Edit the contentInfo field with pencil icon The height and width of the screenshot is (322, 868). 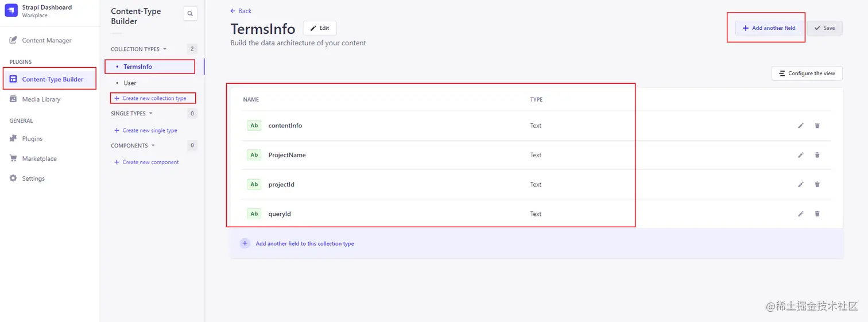801,126
